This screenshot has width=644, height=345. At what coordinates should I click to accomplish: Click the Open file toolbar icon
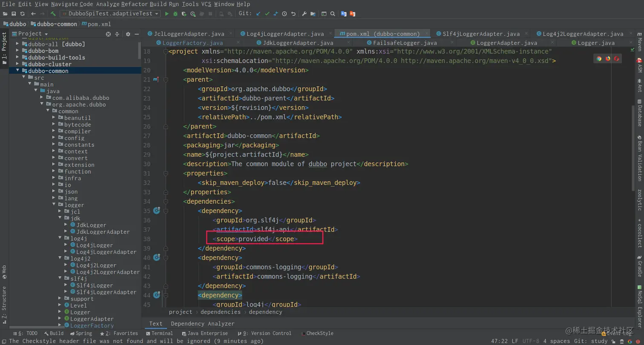tap(5, 14)
